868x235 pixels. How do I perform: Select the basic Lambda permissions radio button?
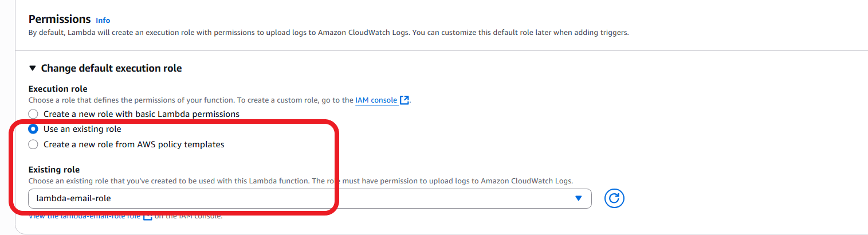(34, 114)
